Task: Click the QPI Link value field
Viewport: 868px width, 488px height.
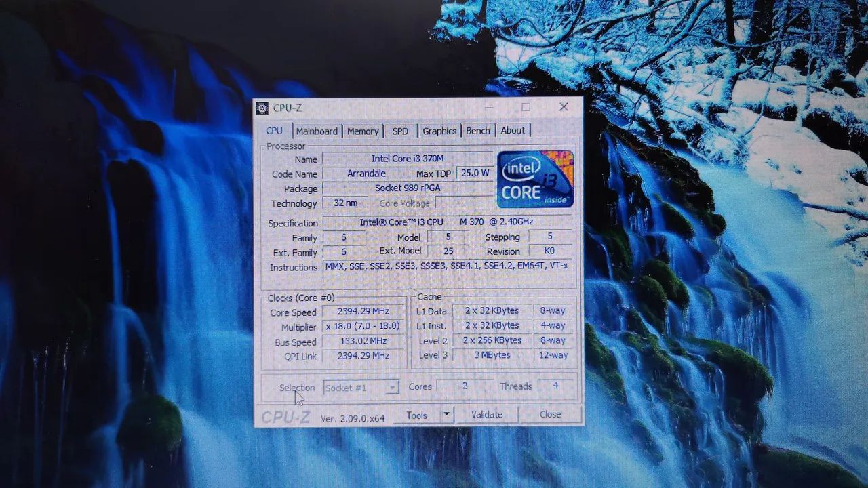Action: (x=363, y=355)
